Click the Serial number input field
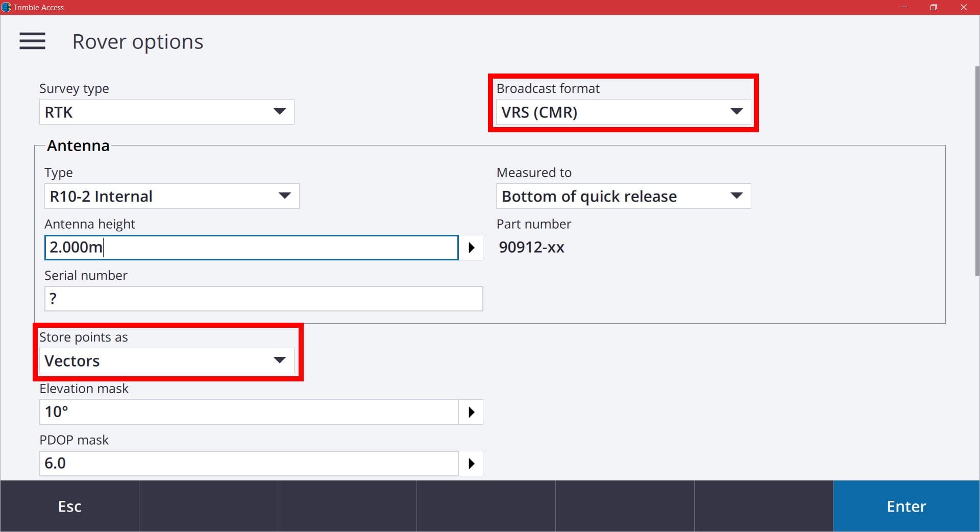This screenshot has width=980, height=532. coord(263,299)
